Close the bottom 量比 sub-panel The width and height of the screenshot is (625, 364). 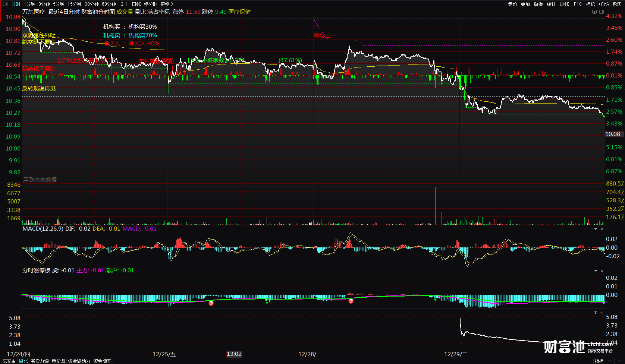click(602, 313)
